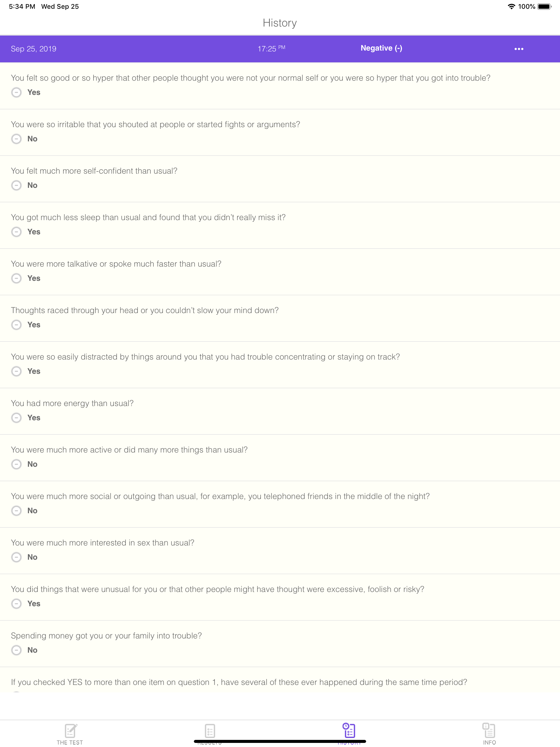Tap the Negative (-) result label
The height and width of the screenshot is (747, 560).
(x=381, y=48)
